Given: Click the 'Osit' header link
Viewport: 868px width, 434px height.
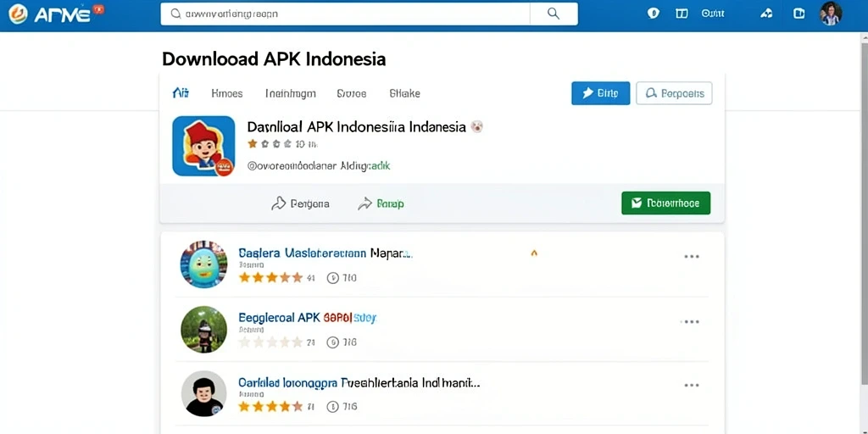Looking at the screenshot, I should tap(712, 14).
